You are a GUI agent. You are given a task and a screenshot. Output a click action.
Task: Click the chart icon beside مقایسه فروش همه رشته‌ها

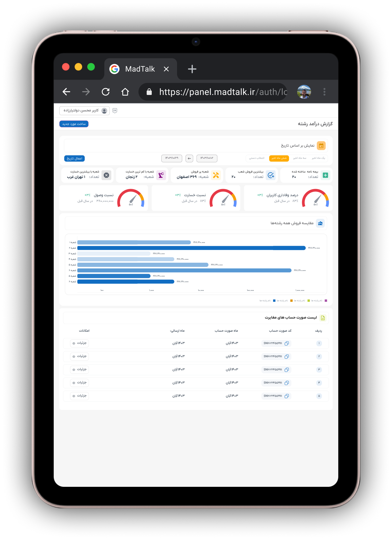click(x=320, y=223)
